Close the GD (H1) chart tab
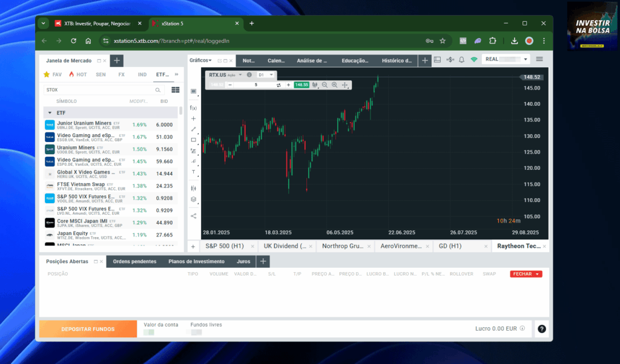The width and height of the screenshot is (620, 364). point(486,246)
